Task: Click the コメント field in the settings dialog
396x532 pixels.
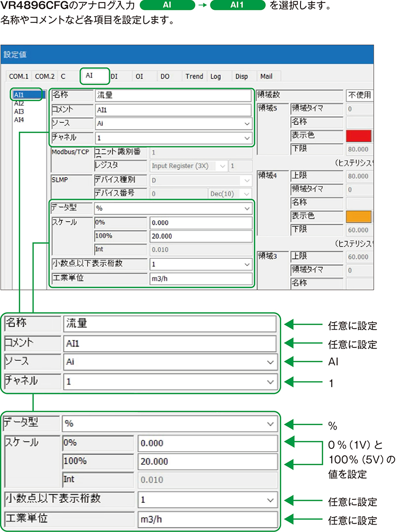Action: (173, 110)
